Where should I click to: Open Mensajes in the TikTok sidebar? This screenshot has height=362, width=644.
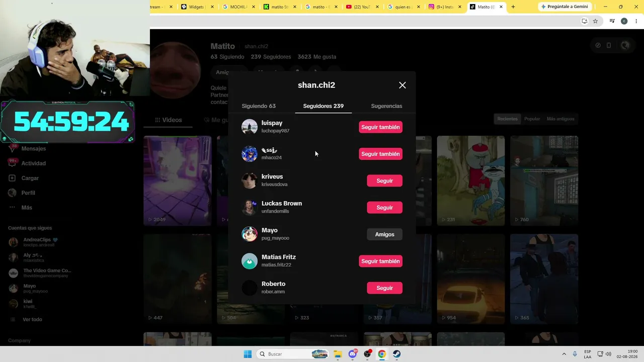33,149
